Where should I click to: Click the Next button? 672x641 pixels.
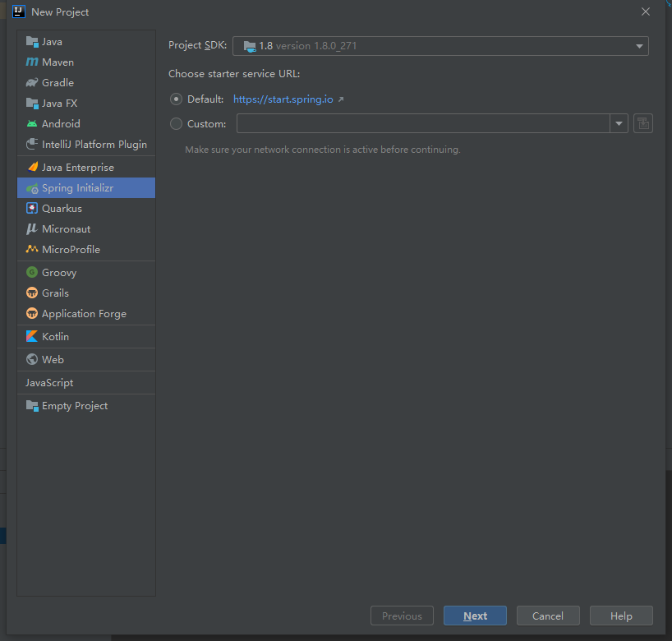point(475,616)
